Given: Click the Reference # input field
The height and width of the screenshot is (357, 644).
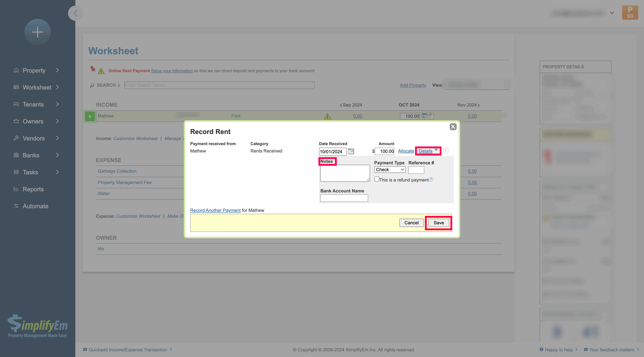Looking at the screenshot, I should [416, 170].
